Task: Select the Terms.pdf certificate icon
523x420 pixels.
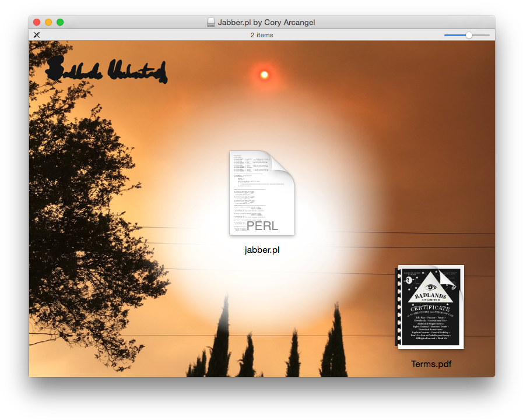Action: pyautogui.click(x=430, y=306)
